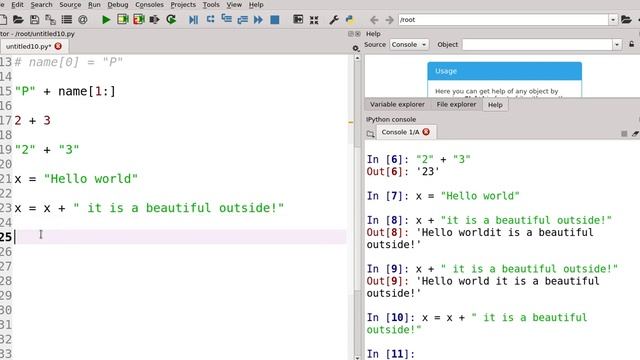Image resolution: width=640 pixels, height=360 pixels.
Task: Click the x = "Hello world" editor line
Action: click(x=76, y=178)
